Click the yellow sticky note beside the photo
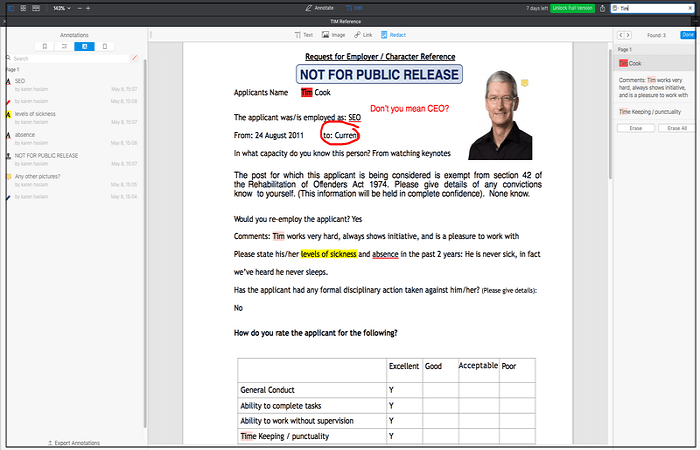The image size is (700, 450). [525, 83]
